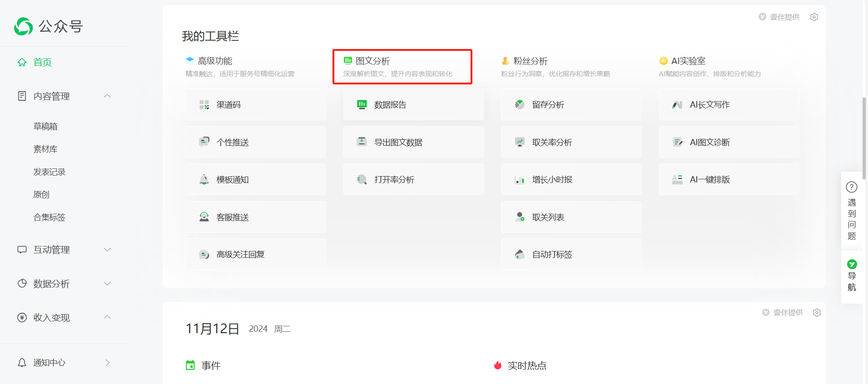868x384 pixels.
Task: Click the 高级关注回复 icon
Action: 204,254
